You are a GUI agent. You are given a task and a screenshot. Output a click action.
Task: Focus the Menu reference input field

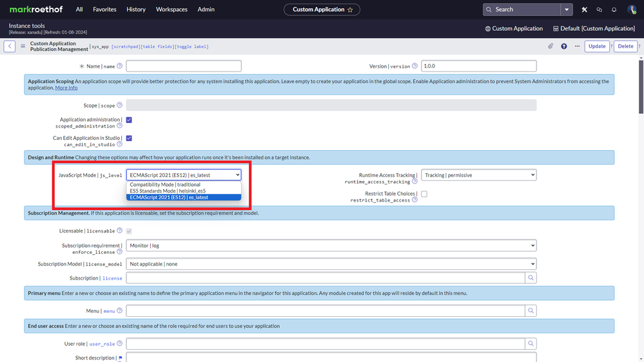tap(326, 310)
